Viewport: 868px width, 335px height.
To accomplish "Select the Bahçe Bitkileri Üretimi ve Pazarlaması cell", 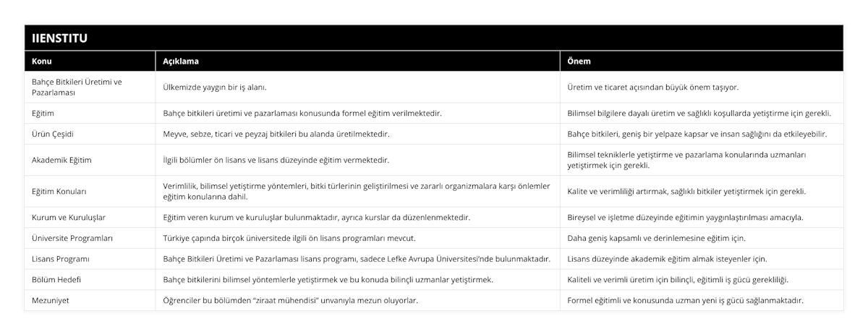I will 77,87.
